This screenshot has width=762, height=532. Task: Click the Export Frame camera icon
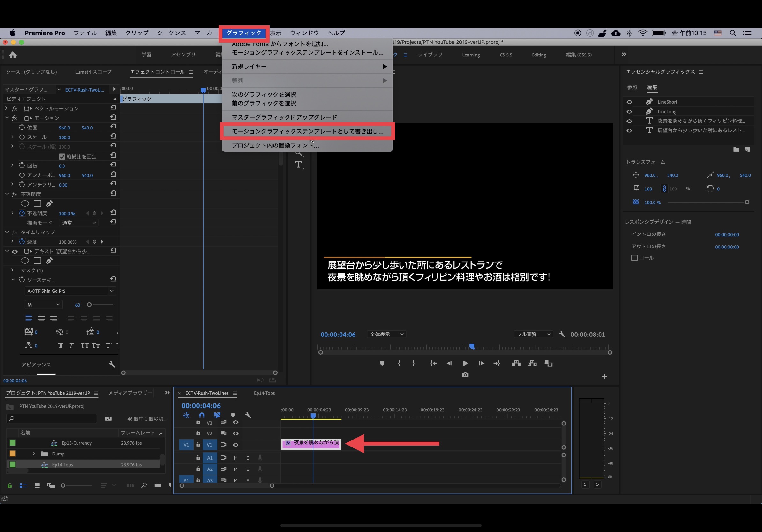point(465,374)
